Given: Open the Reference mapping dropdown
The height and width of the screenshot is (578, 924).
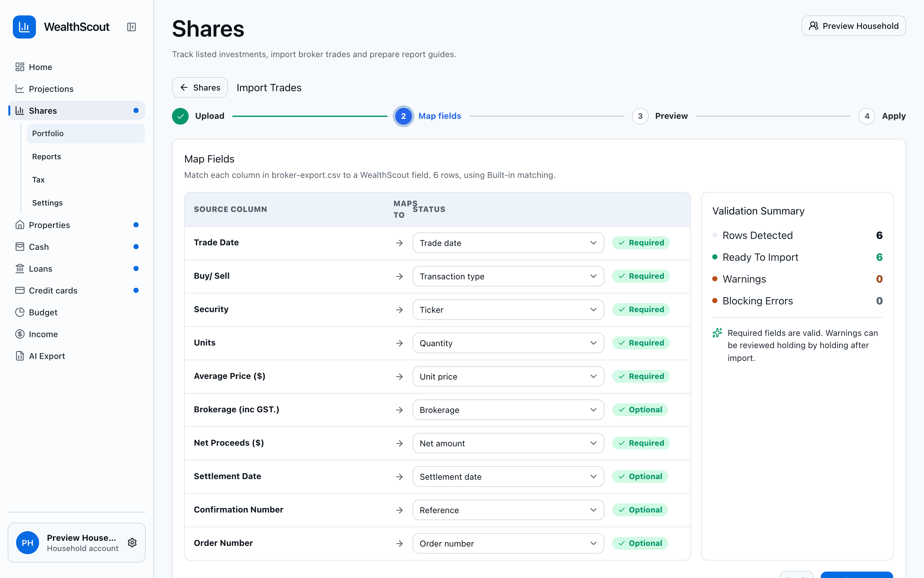Looking at the screenshot, I should click(508, 510).
